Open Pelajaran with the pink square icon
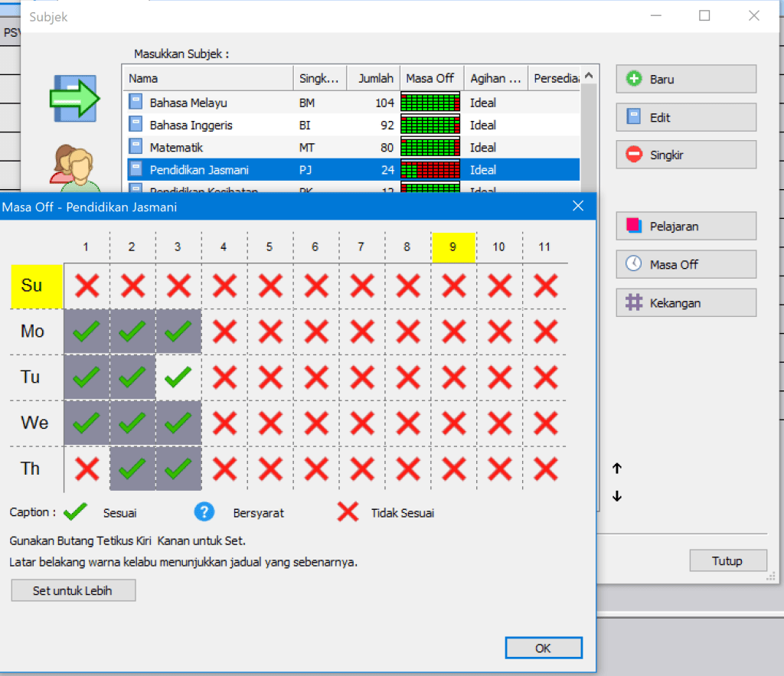Viewport: 784px width, 676px height. coord(685,226)
